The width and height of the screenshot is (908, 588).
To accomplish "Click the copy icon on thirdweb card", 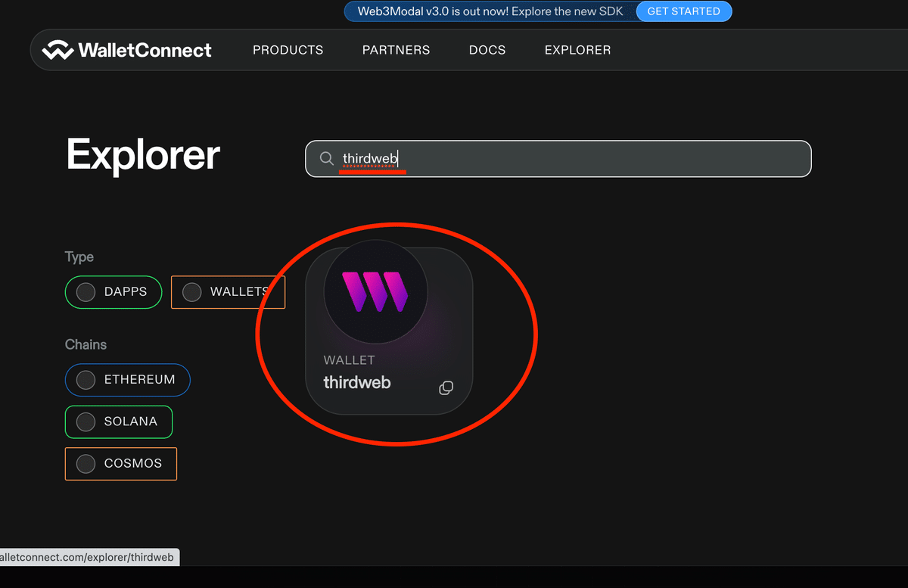I will coord(446,387).
